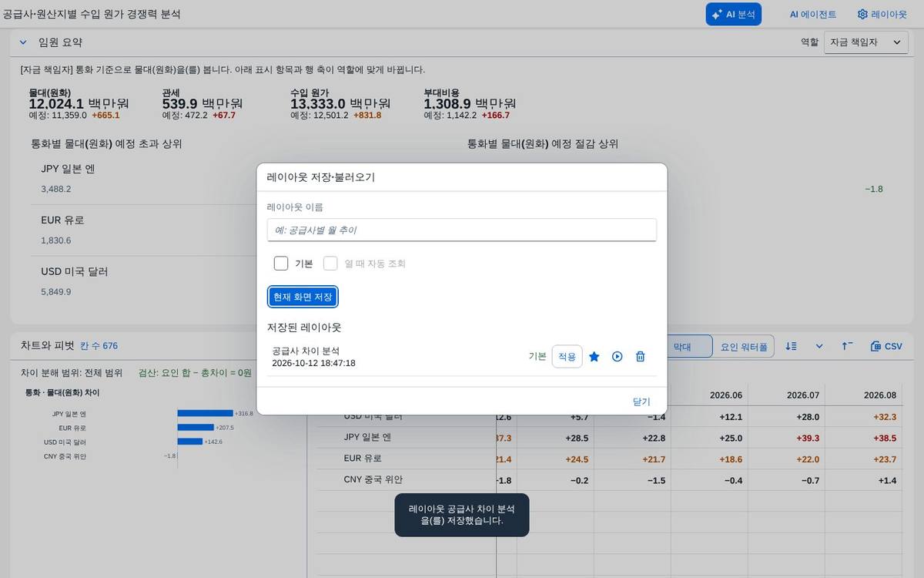This screenshot has width=924, height=578.
Task: Open the AI 에이전트 panel
Action: [x=812, y=14]
